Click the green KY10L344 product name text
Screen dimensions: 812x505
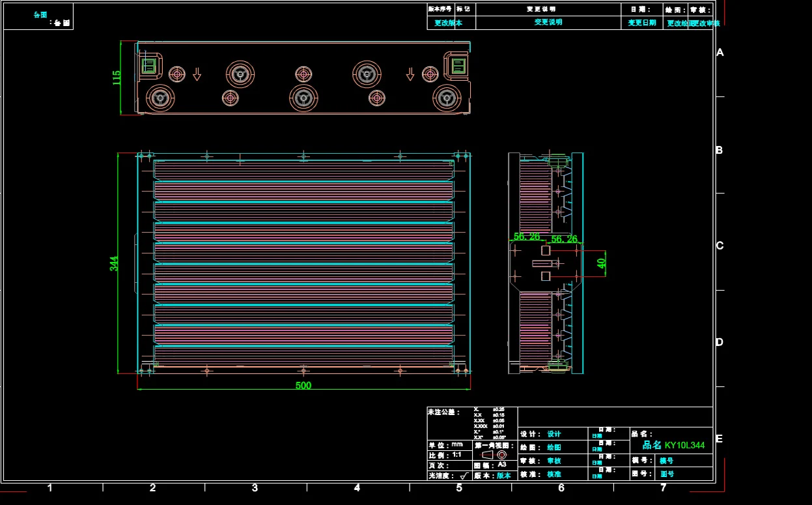point(684,445)
